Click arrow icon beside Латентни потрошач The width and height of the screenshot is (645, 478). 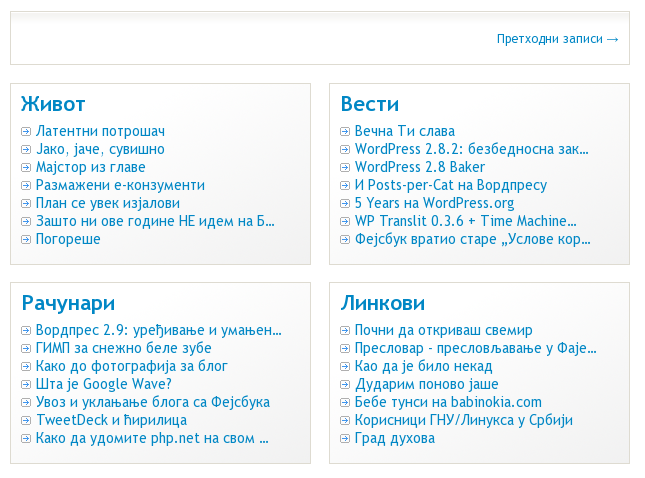click(x=26, y=132)
